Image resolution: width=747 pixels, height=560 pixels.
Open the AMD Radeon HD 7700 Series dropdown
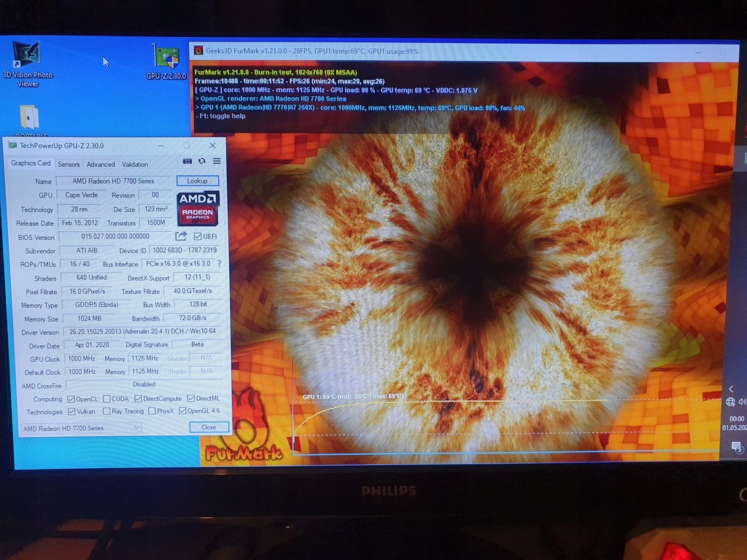coord(81,428)
